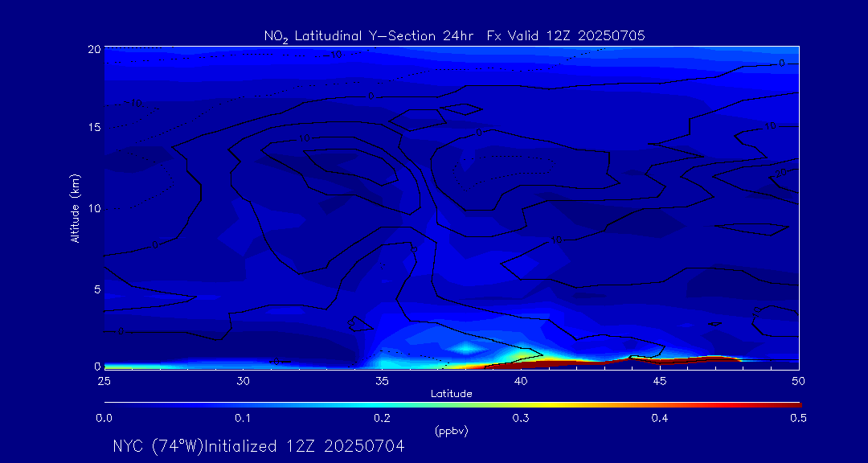Select the dark red end of colorbar
The image size is (868, 463).
pos(794,404)
